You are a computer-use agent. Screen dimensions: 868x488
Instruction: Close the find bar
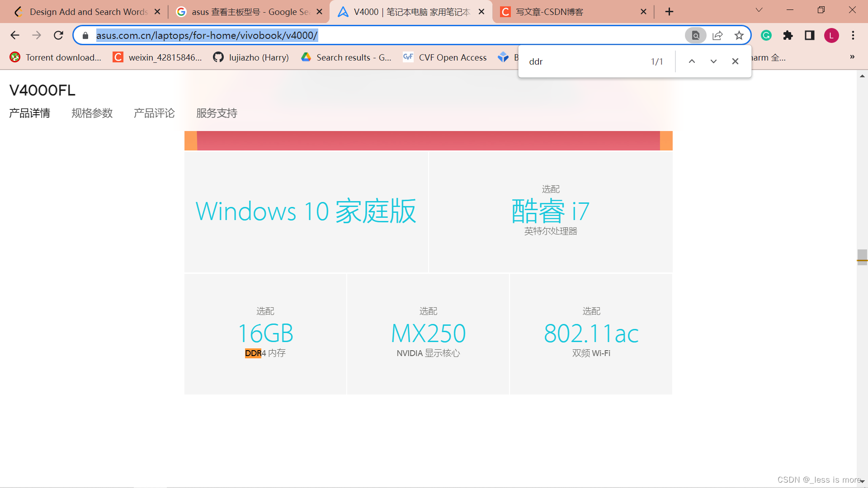click(x=735, y=61)
